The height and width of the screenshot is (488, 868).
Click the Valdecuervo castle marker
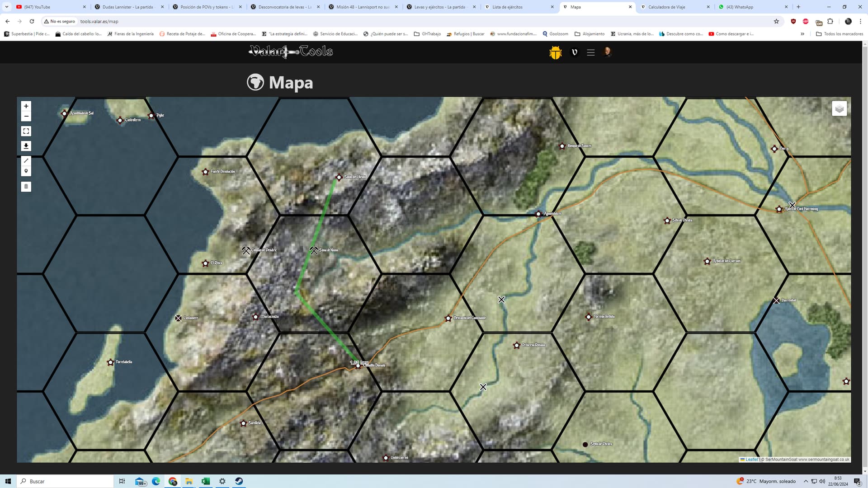click(386, 458)
